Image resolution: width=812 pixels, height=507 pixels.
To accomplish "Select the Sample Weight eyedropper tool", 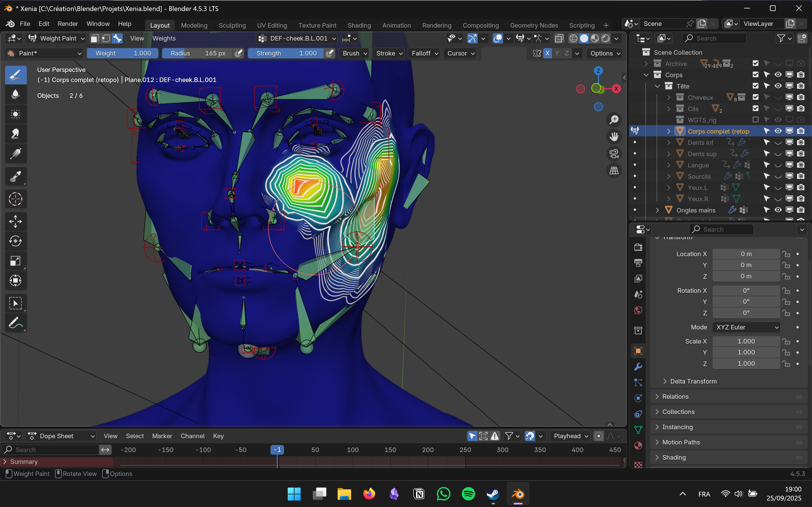I will [x=16, y=176].
